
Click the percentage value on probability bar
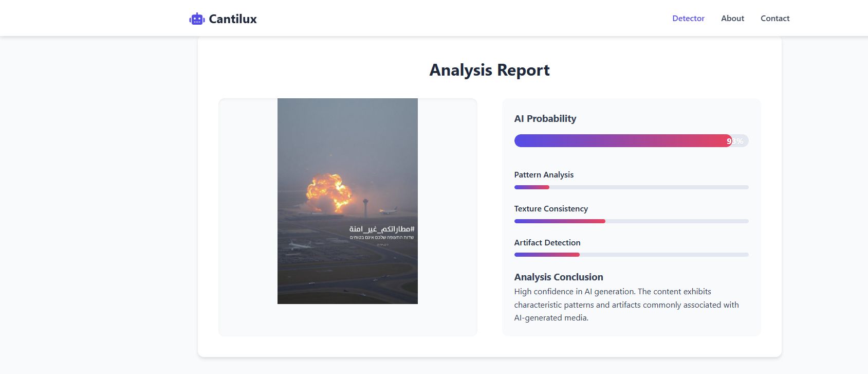click(735, 141)
